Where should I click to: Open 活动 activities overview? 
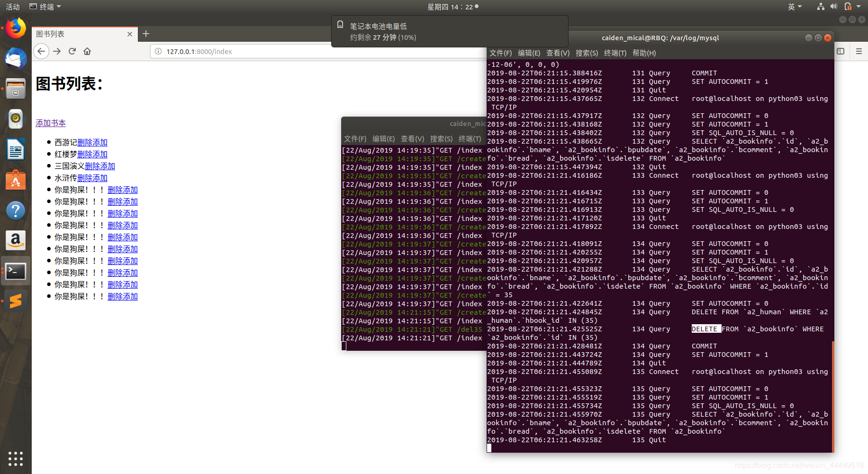click(13, 7)
